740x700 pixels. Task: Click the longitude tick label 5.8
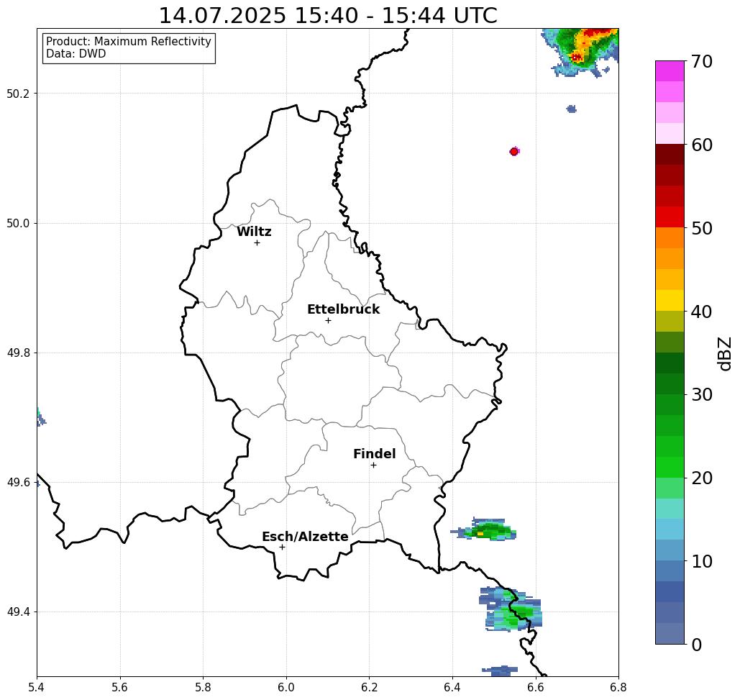[x=203, y=688]
